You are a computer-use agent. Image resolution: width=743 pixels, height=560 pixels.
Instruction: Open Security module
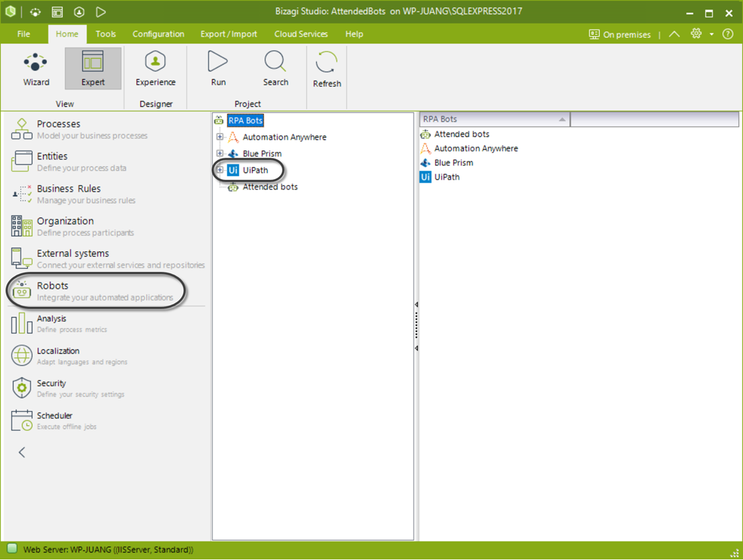pos(107,388)
